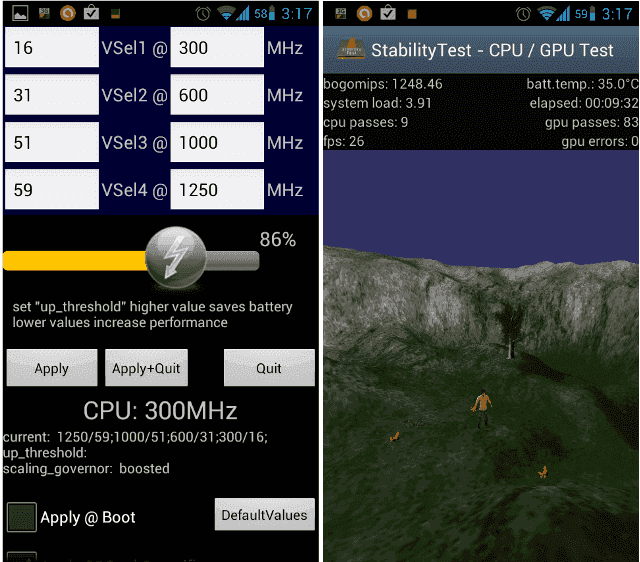Click the VSel3 frequency field showing 1000

(x=217, y=142)
